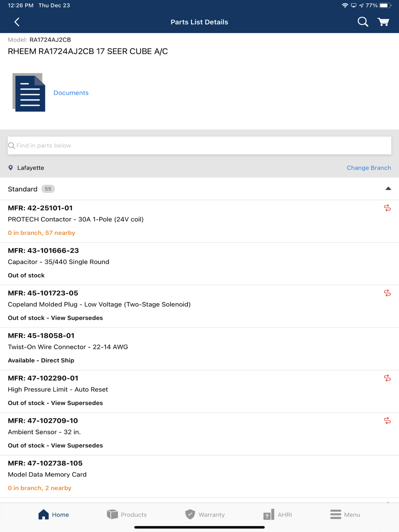Tap 0 in branch, 2 nearby availability

click(x=40, y=488)
